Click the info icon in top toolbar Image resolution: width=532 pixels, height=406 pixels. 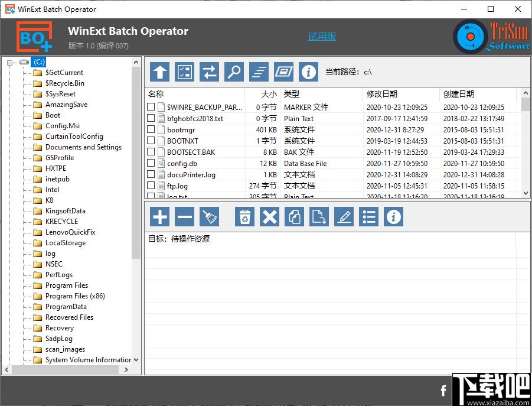coord(308,72)
